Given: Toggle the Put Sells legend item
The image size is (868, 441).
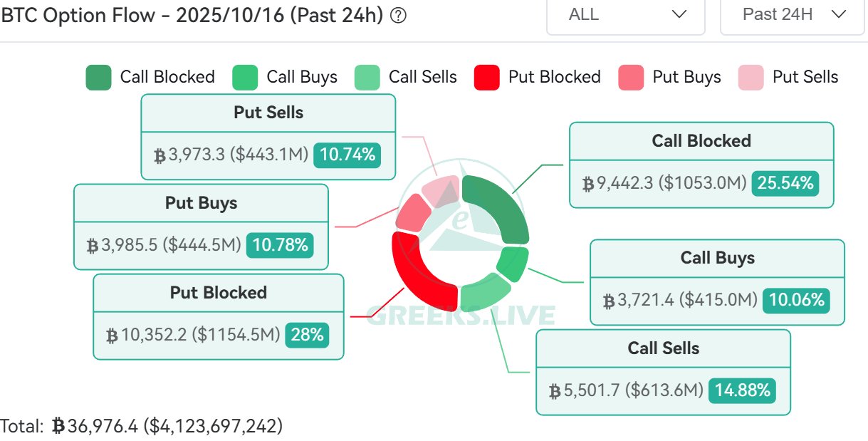Looking at the screenshot, I should click(x=788, y=76).
